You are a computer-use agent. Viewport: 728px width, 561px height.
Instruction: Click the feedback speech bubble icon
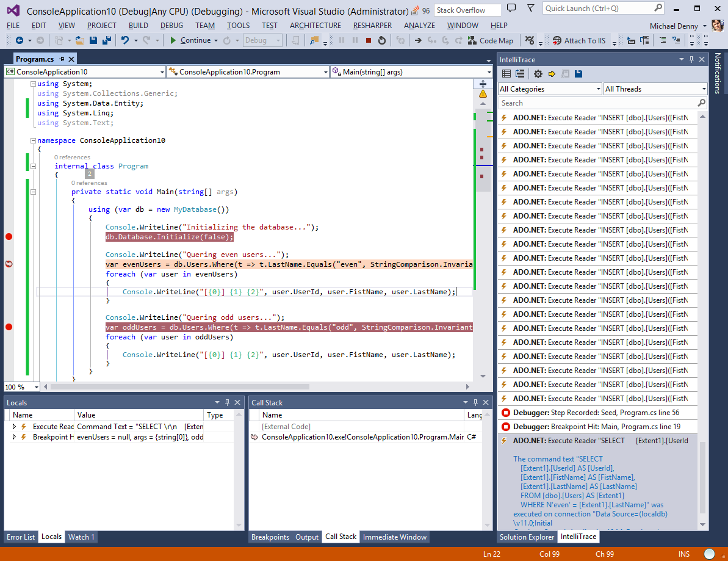[x=511, y=8]
